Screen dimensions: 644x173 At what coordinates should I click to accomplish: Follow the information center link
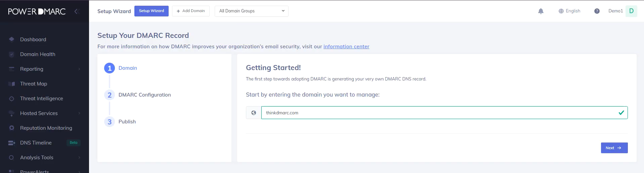pyautogui.click(x=346, y=47)
